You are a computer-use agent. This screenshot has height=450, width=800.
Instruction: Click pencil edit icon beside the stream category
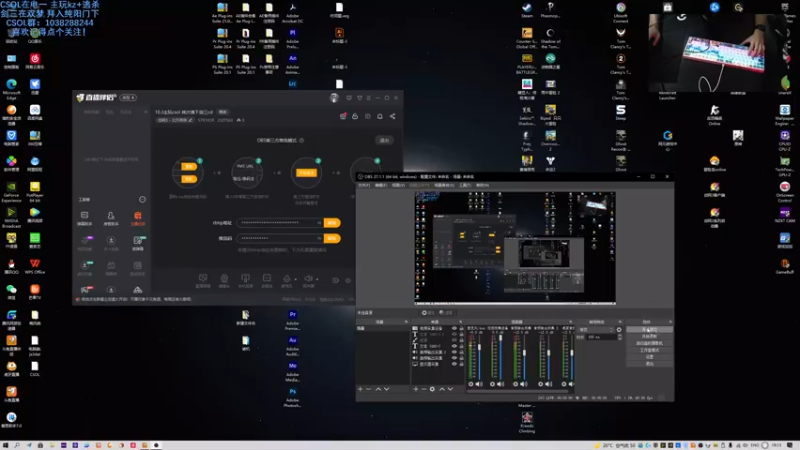coord(190,120)
